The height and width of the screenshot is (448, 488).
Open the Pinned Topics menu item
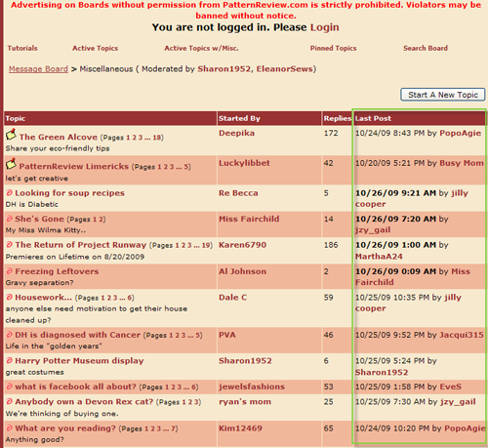(333, 48)
